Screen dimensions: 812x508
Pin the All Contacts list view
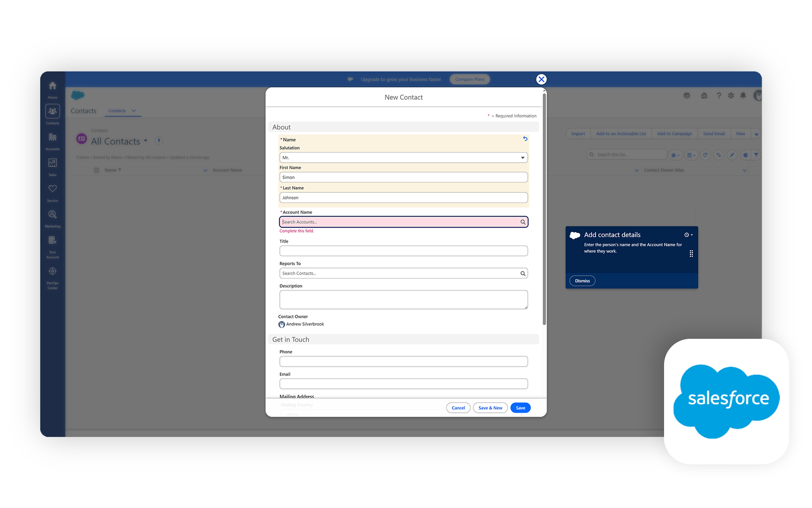pos(159,141)
